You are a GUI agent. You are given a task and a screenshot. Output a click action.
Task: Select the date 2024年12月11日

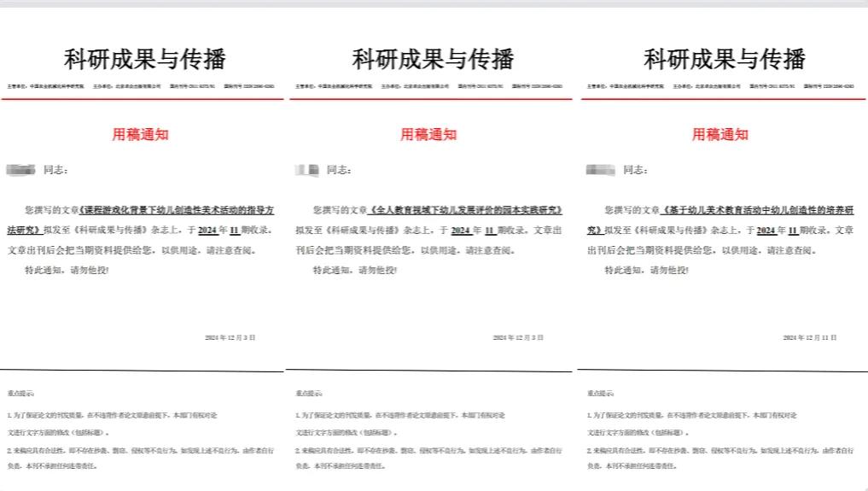pos(810,338)
